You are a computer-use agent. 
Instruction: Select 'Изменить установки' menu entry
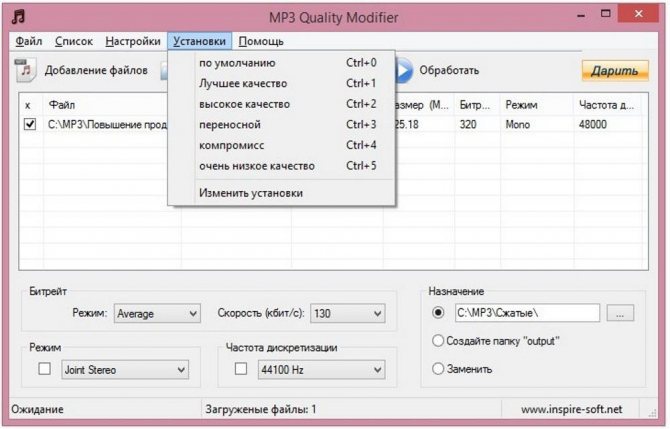(282, 193)
